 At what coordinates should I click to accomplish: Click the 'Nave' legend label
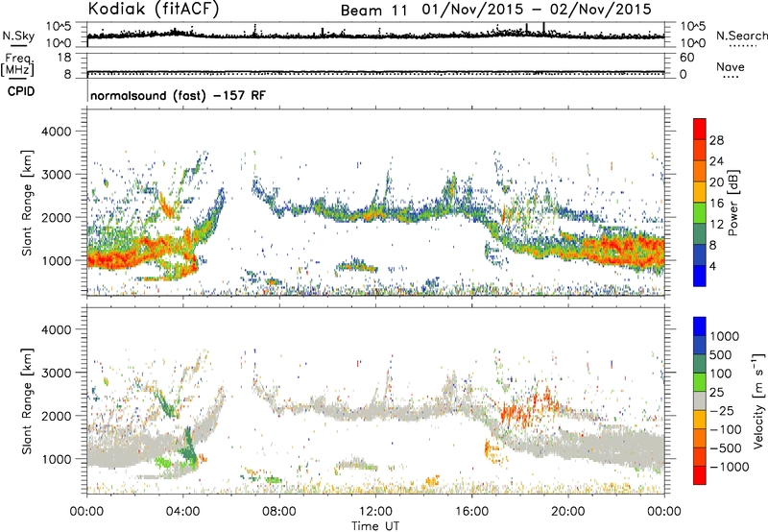[x=731, y=67]
